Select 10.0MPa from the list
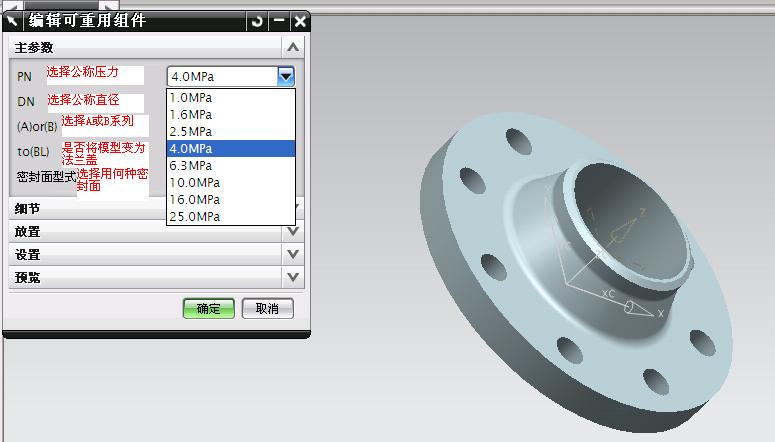The height and width of the screenshot is (442, 775). pos(231,182)
